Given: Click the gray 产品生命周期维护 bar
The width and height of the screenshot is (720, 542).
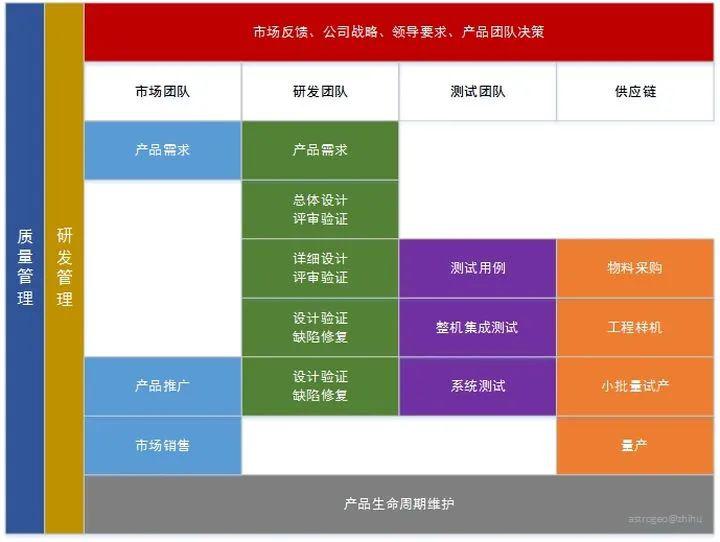Looking at the screenshot, I should [399, 504].
